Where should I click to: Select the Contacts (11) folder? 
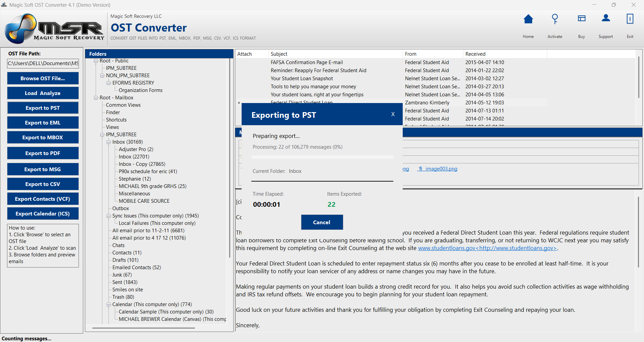[127, 253]
